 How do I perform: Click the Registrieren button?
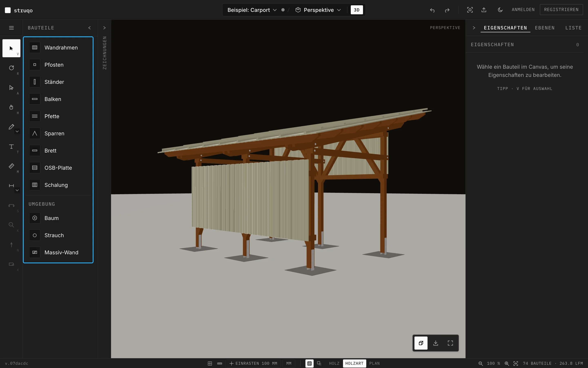561,9
